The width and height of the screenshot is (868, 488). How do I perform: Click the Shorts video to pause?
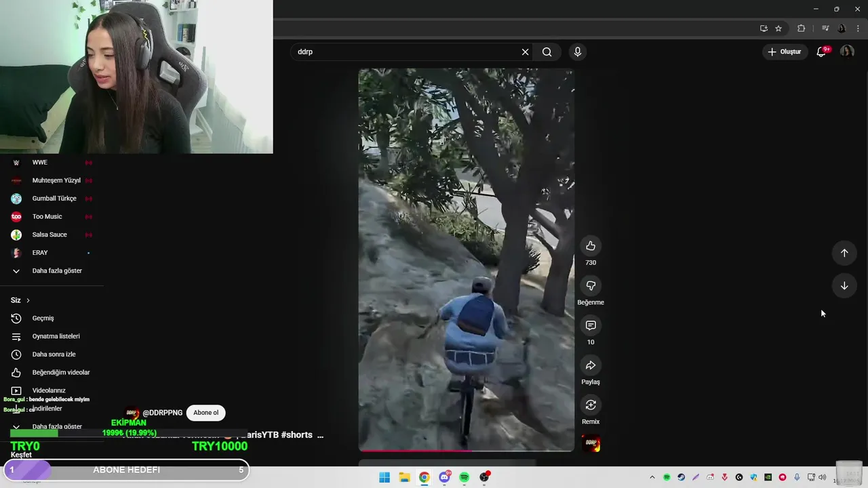(x=467, y=260)
